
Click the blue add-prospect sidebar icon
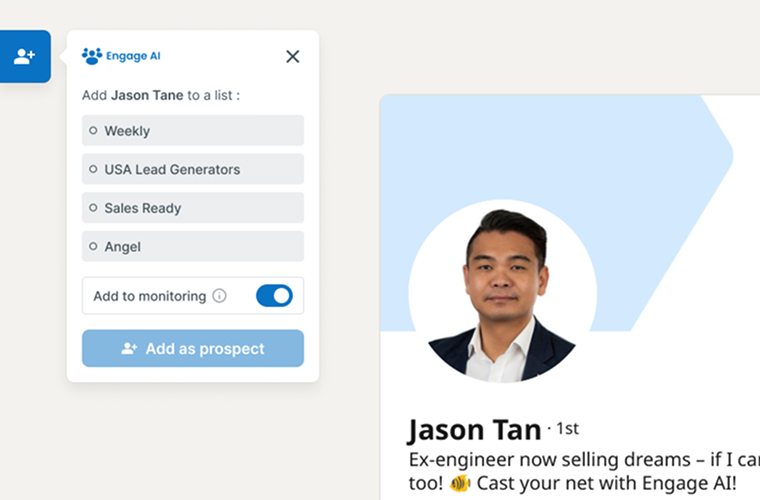(25, 56)
